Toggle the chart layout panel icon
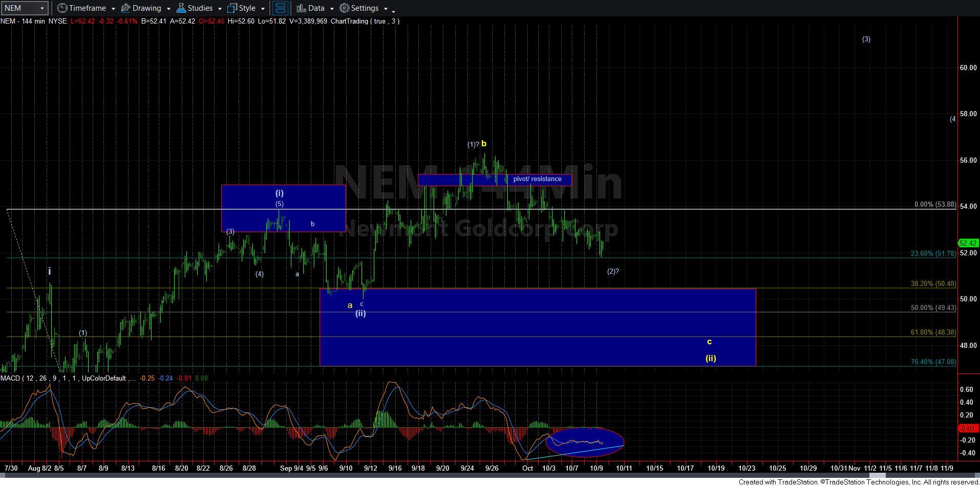The image size is (980, 486). coord(280,8)
